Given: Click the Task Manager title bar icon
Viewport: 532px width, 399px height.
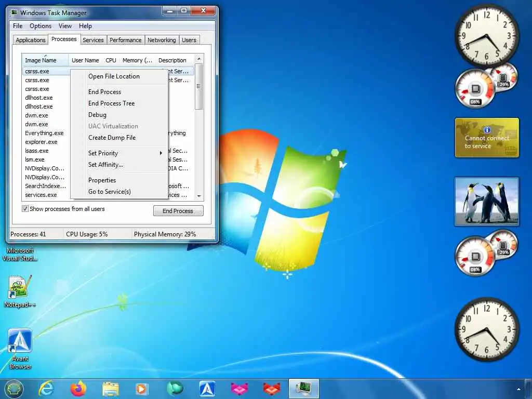Looking at the screenshot, I should click(14, 12).
